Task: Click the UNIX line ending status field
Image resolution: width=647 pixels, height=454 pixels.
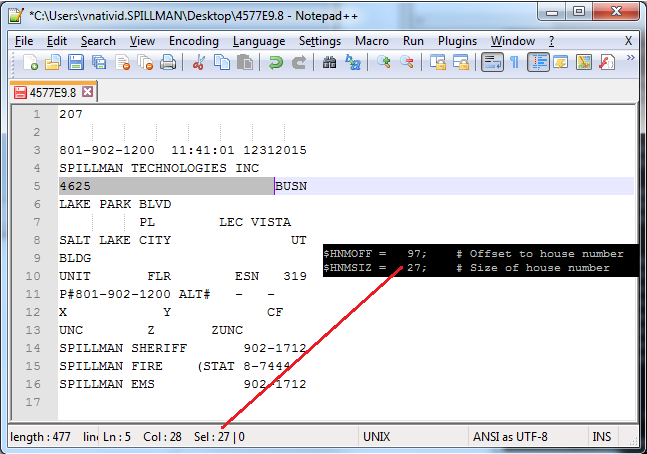Action: click(x=376, y=437)
